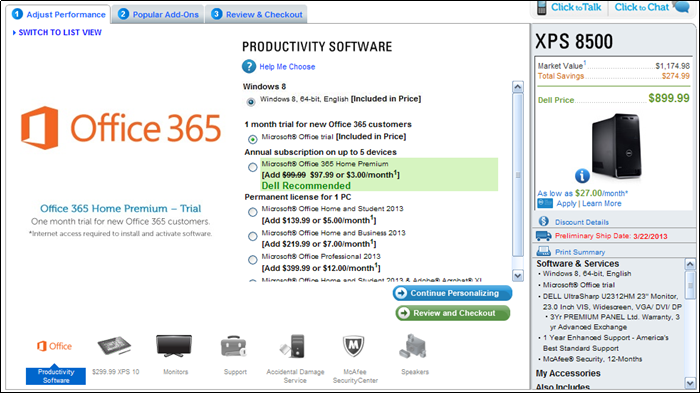Click Continue Personalizing button
The width and height of the screenshot is (700, 393).
click(x=452, y=293)
